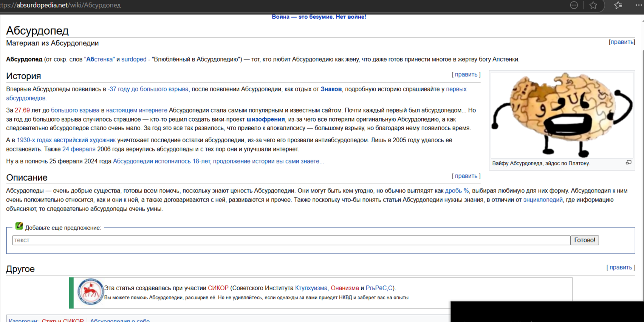The height and width of the screenshot is (322, 644).
Task: Click the top '[править]' page edit link
Action: (622, 42)
